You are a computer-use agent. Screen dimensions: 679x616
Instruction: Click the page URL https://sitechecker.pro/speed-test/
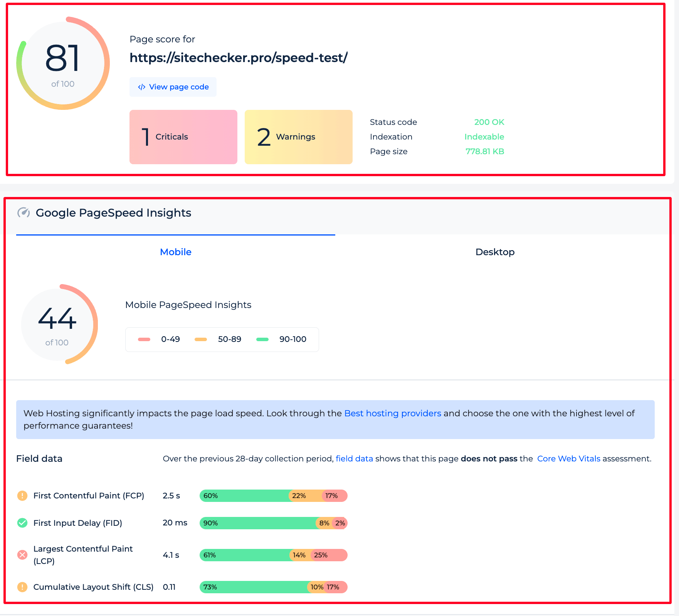click(x=239, y=58)
